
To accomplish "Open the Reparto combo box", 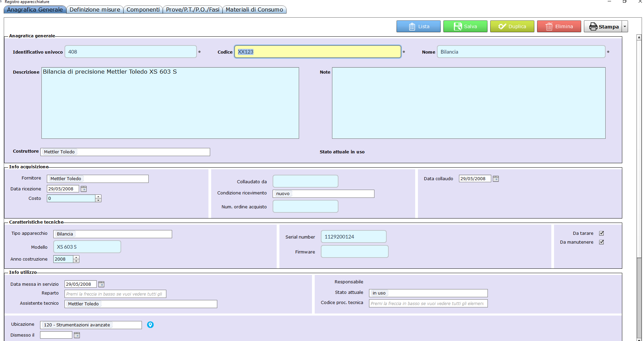I will tap(115, 294).
